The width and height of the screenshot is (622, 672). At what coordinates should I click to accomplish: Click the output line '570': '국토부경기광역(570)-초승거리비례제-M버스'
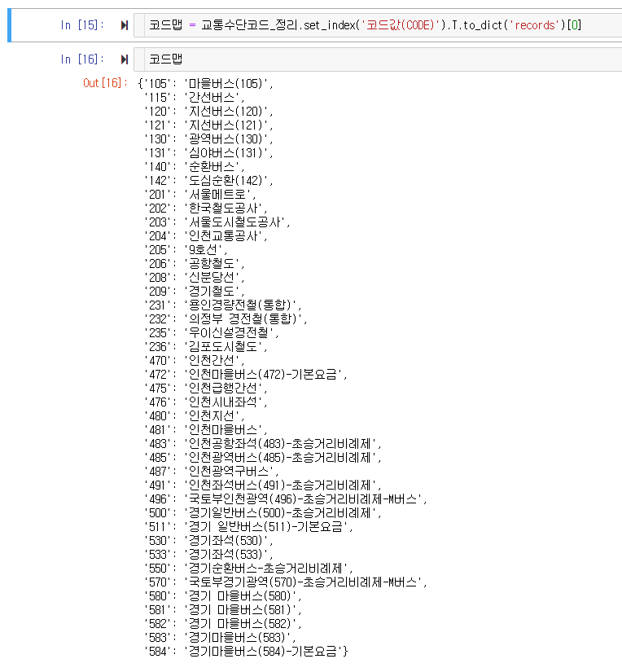click(x=285, y=582)
